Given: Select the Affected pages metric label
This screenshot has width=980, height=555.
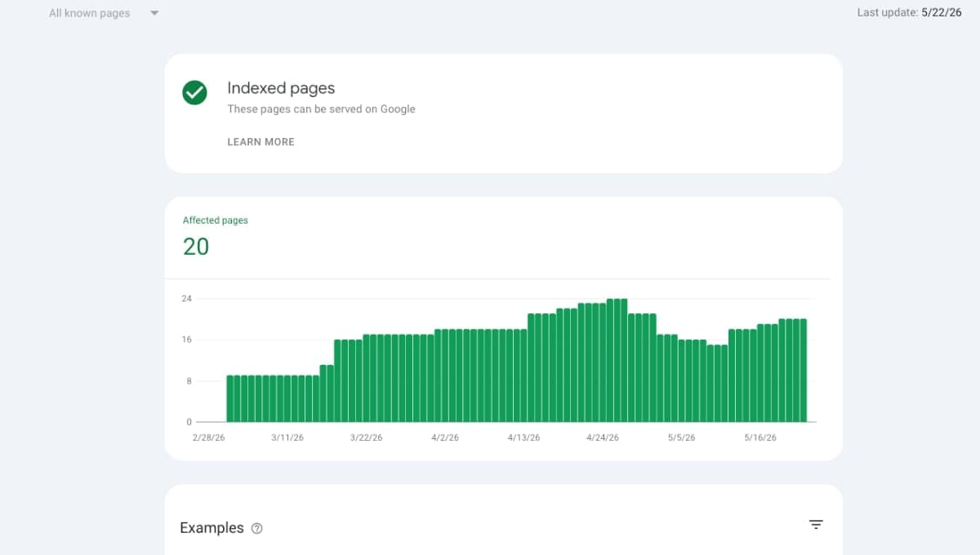Looking at the screenshot, I should click(215, 220).
